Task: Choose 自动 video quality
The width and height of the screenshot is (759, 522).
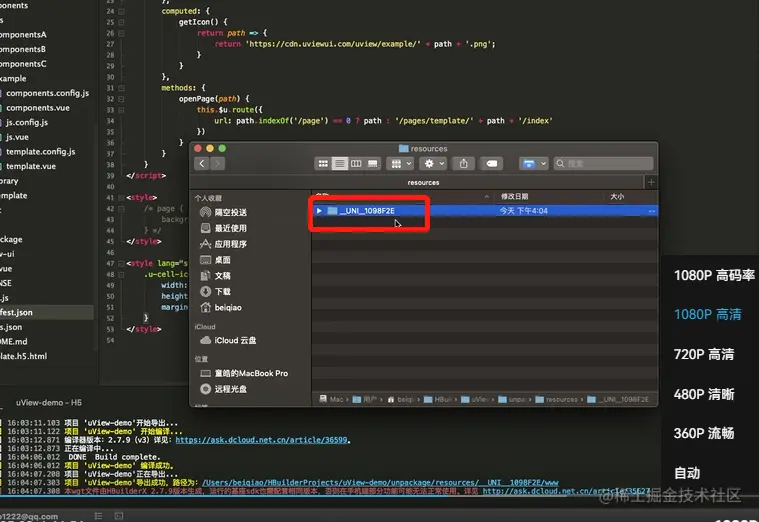Action: (x=687, y=473)
